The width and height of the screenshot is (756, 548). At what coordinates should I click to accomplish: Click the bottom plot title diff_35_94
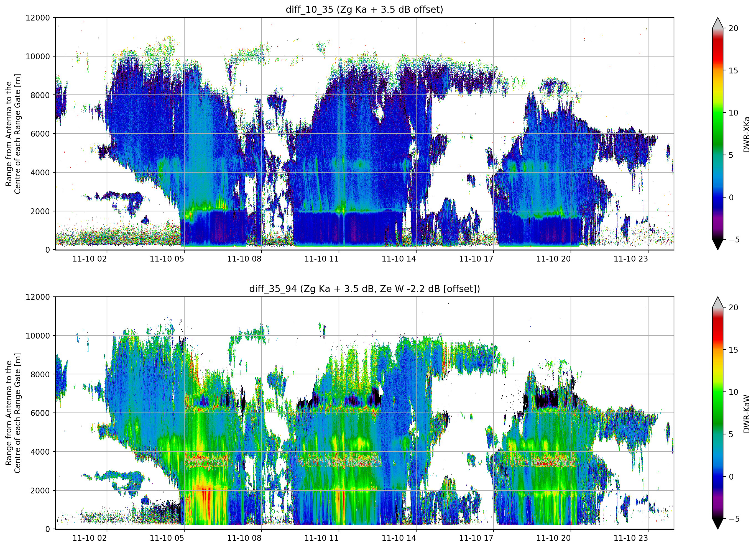pyautogui.click(x=364, y=289)
